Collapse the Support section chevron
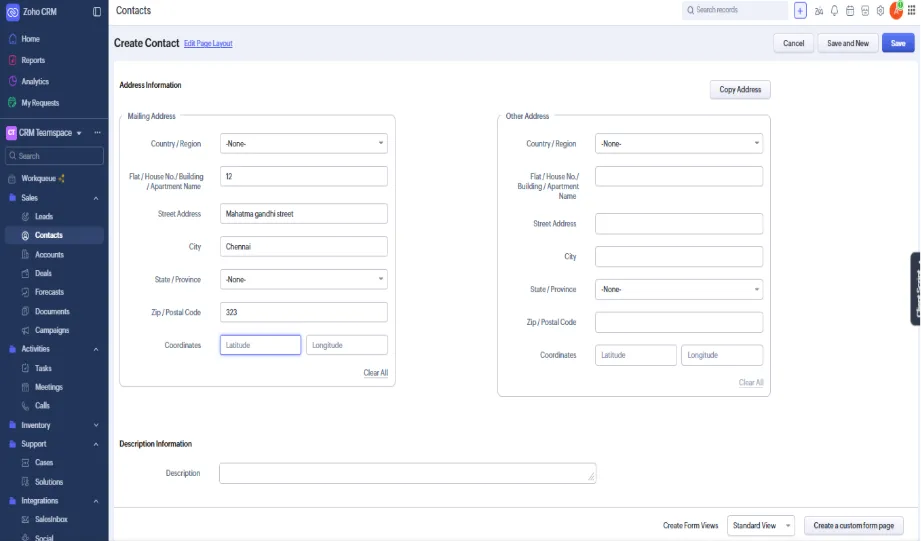Viewport: 921px width, 541px height. [96, 445]
